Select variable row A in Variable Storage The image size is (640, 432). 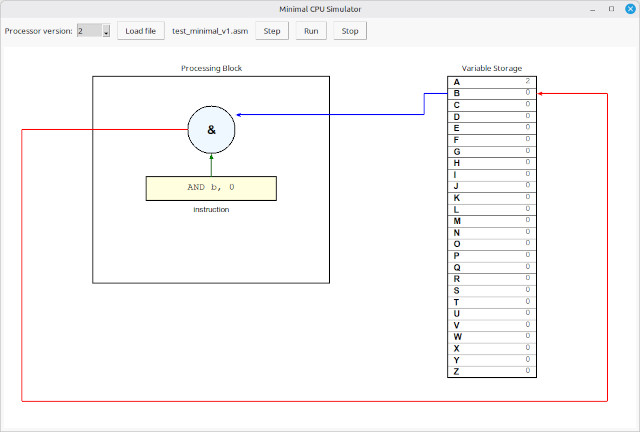tap(492, 82)
